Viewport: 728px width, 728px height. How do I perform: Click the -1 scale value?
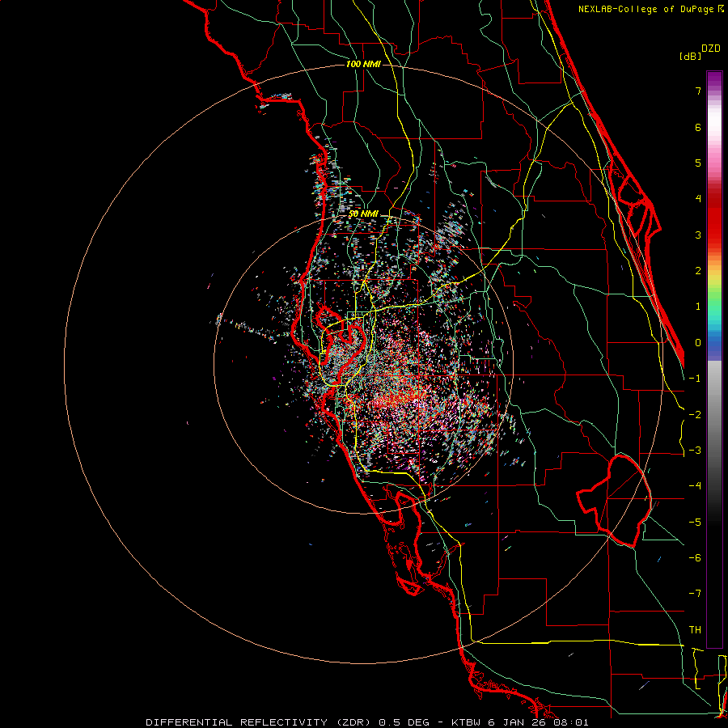tap(695, 379)
